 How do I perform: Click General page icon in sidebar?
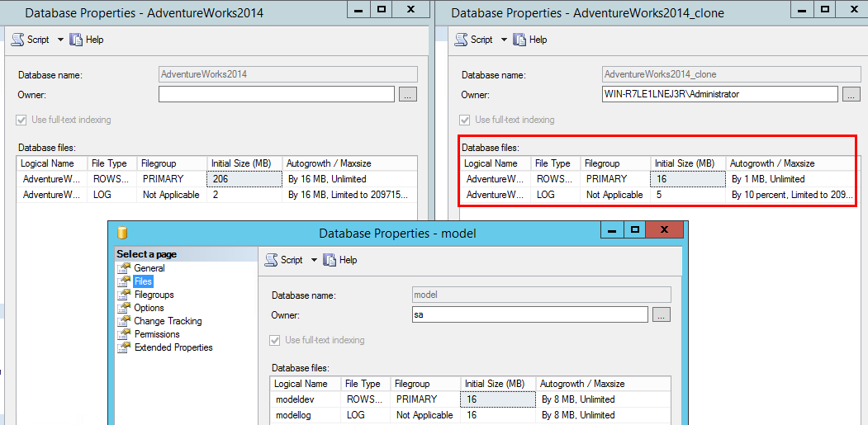point(124,268)
